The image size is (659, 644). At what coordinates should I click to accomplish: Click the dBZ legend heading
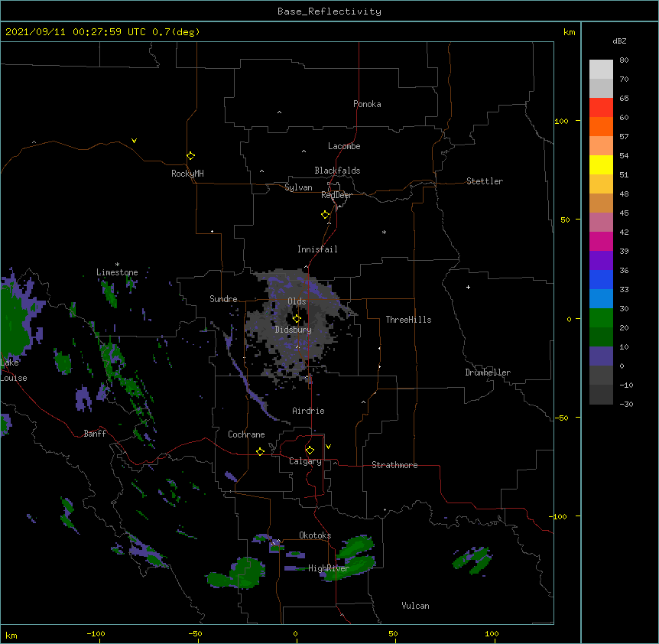[619, 41]
